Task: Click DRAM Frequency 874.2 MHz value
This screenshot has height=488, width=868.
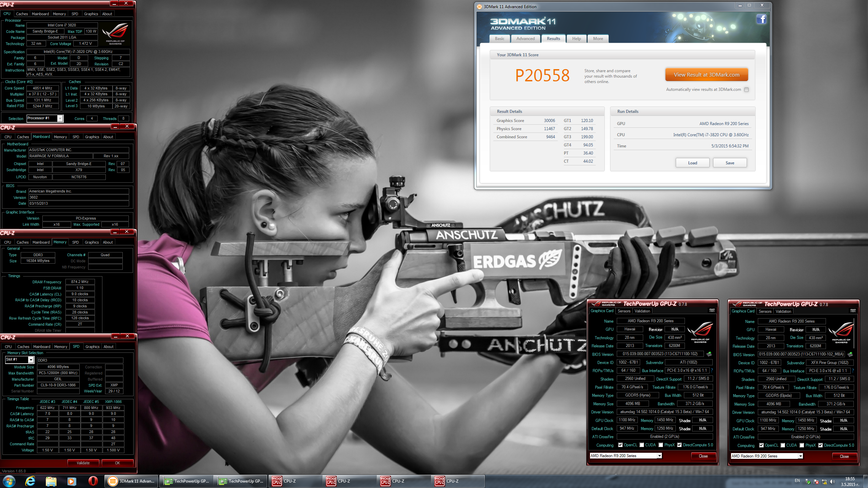Action: click(80, 282)
